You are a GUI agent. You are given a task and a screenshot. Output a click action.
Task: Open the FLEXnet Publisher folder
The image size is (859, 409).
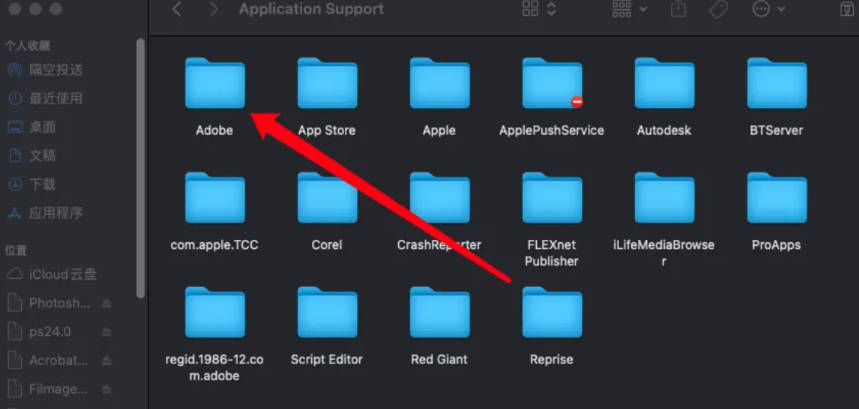(552, 198)
